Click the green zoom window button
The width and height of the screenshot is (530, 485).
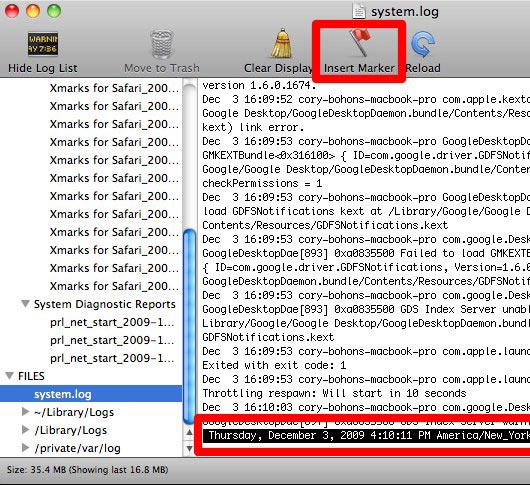[x=54, y=11]
